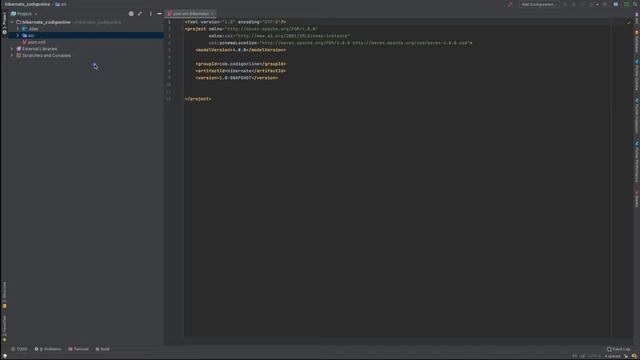Open the Problems tool window

click(x=48, y=349)
